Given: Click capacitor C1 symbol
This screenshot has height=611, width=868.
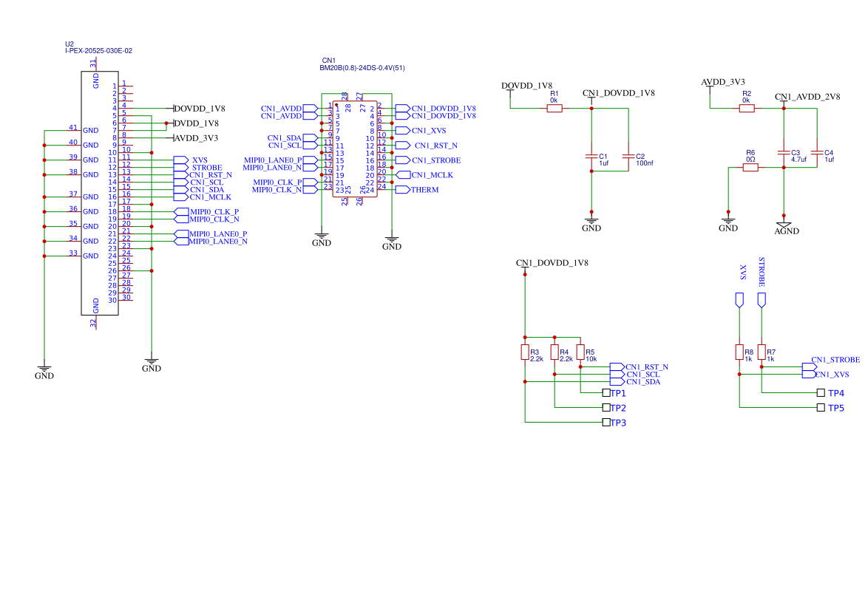Looking at the screenshot, I should [x=591, y=156].
